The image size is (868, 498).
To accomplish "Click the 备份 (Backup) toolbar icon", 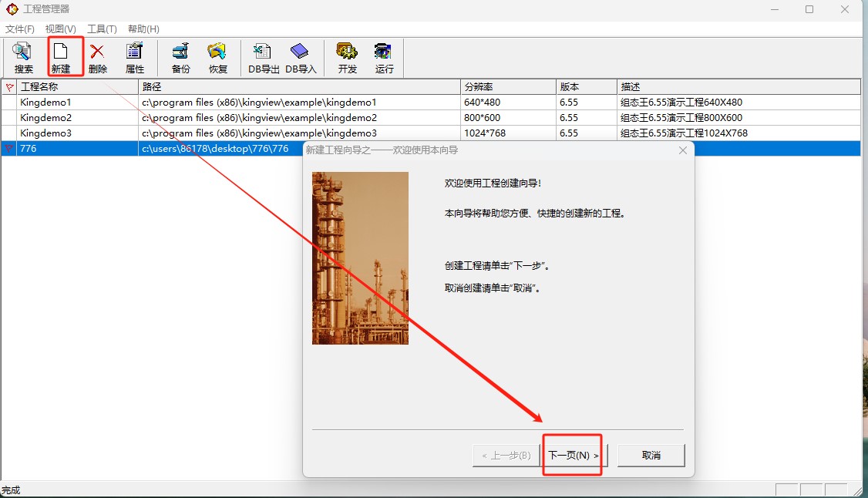I will (x=180, y=58).
